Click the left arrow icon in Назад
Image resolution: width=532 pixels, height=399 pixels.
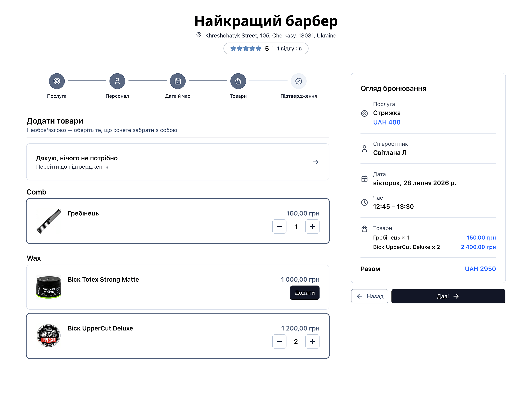[x=360, y=296]
